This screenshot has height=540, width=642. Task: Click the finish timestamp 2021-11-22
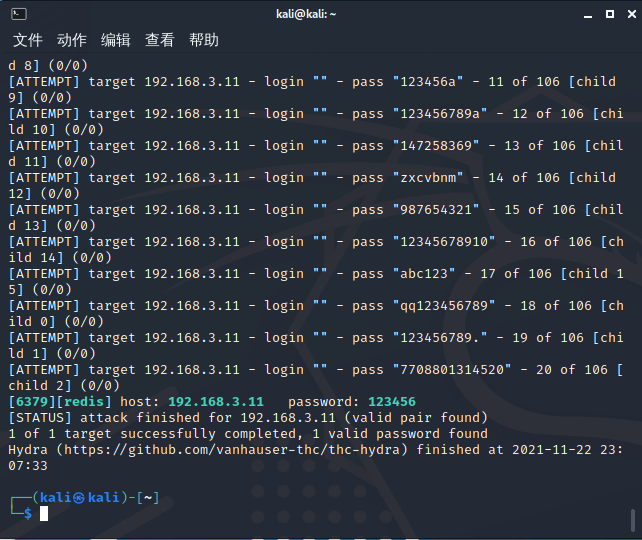tap(552, 450)
